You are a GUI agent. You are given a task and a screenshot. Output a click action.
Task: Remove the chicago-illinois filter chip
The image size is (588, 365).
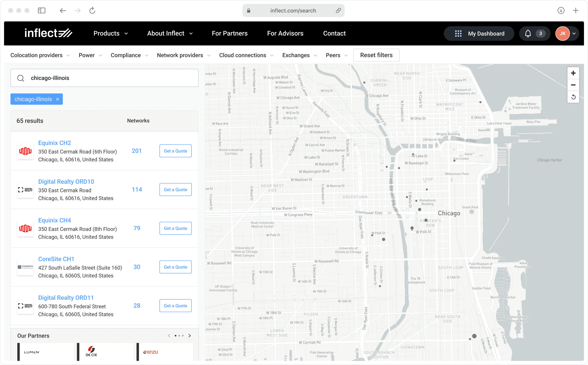[x=57, y=99]
